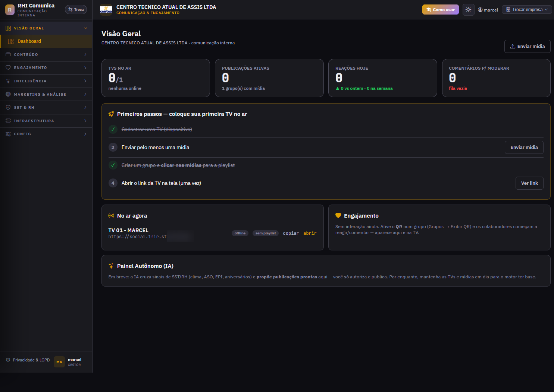The width and height of the screenshot is (554, 392).
Task: Click Enviar mídia button in page header
Action: point(528,47)
